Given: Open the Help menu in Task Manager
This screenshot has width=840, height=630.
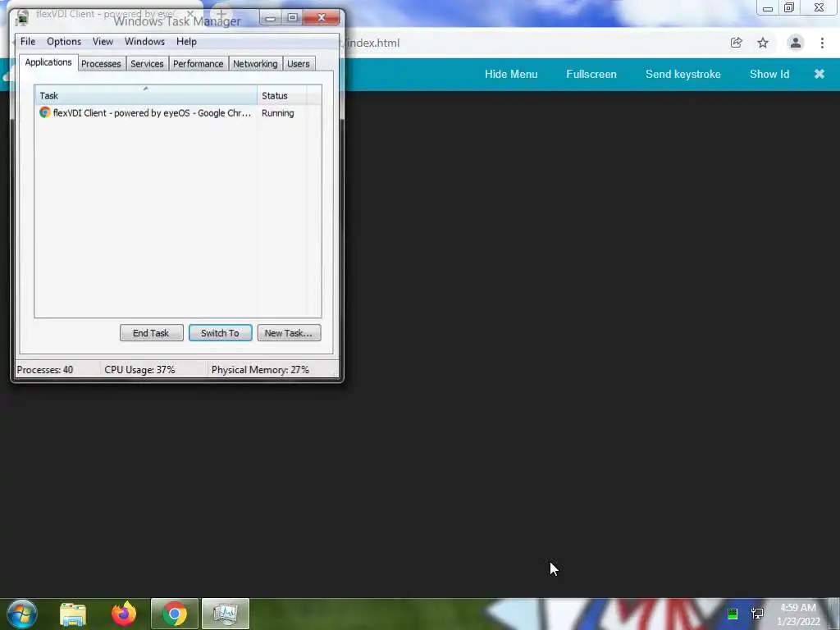Looking at the screenshot, I should (186, 41).
